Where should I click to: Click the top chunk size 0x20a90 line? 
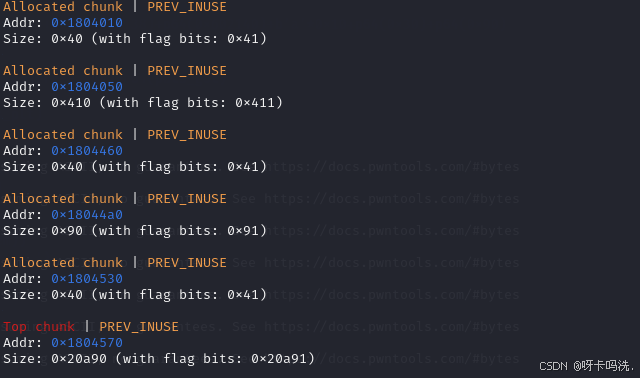pyautogui.click(x=159, y=359)
